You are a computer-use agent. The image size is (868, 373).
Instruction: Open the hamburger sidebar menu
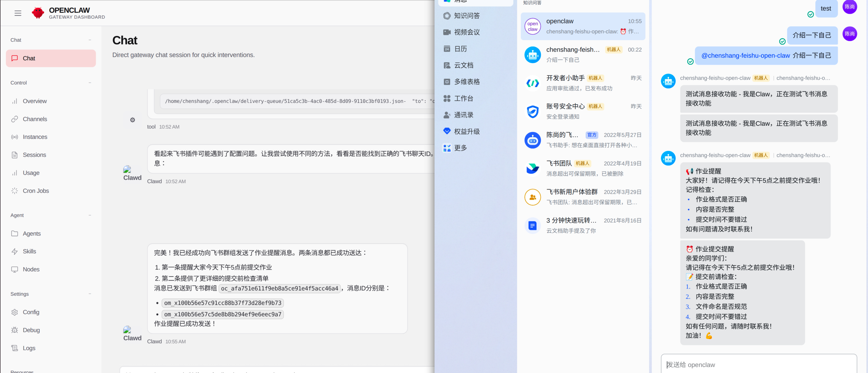pos(18,13)
